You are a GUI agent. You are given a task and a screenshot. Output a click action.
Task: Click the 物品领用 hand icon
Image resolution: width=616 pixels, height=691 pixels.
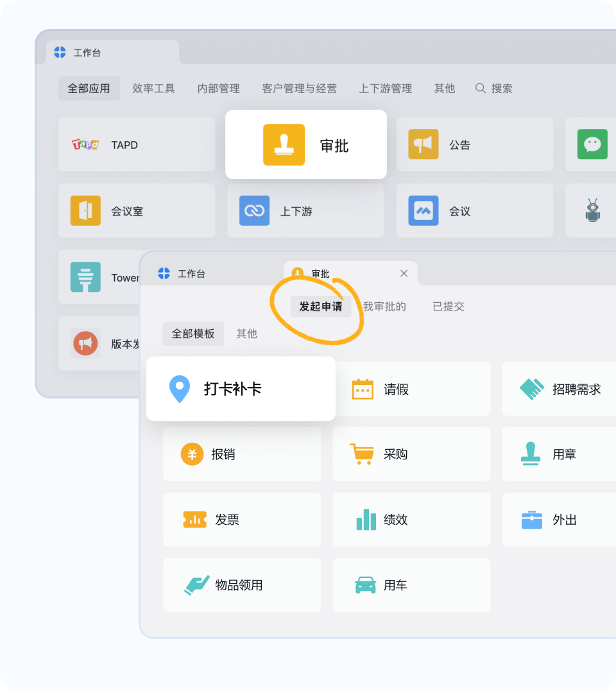pyautogui.click(x=196, y=585)
